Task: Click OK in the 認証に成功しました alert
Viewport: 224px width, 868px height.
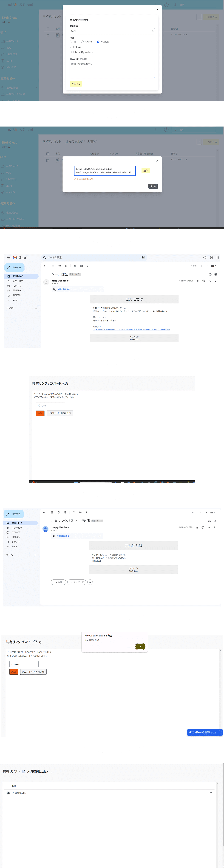Action: tap(140, 647)
